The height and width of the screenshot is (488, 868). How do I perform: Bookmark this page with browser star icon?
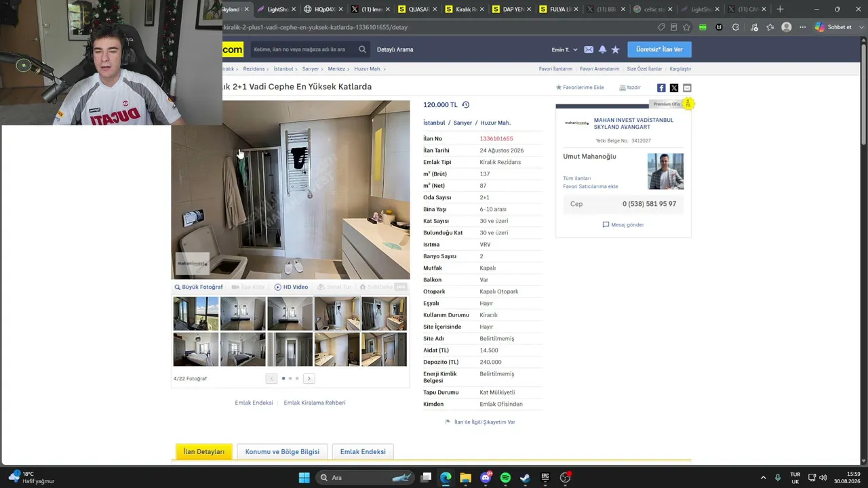pos(686,27)
